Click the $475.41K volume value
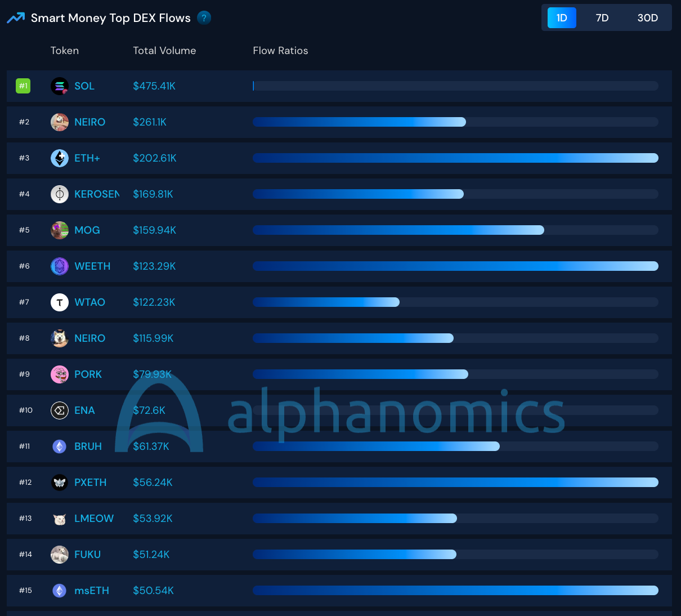The image size is (681, 616). 154,86
